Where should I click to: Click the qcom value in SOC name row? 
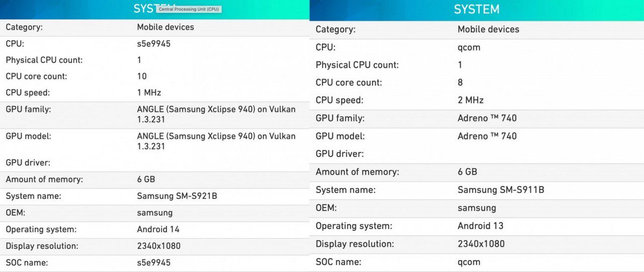point(468,262)
